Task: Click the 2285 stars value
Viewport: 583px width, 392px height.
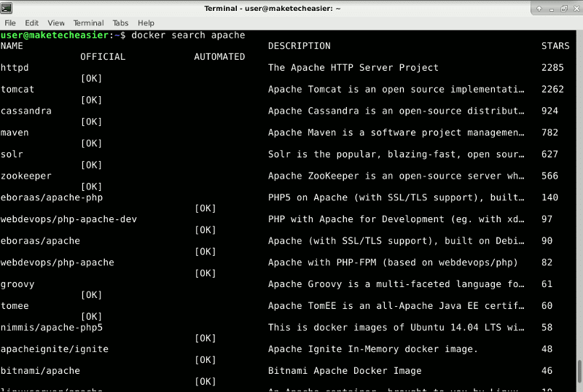Action: coord(552,68)
